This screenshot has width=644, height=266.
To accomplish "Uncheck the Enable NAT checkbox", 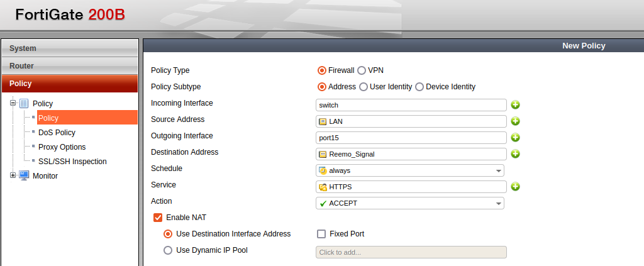I will point(158,218).
